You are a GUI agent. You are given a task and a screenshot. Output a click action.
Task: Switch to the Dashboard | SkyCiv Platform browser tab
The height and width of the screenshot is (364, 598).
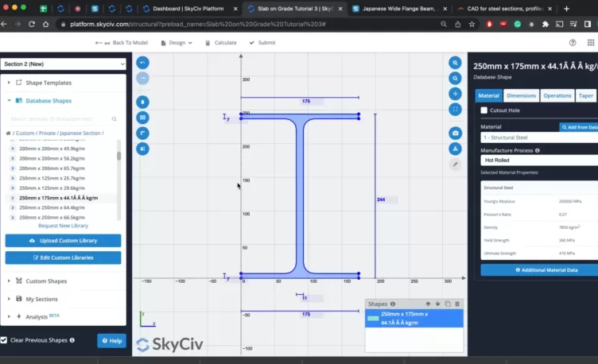pyautogui.click(x=188, y=9)
